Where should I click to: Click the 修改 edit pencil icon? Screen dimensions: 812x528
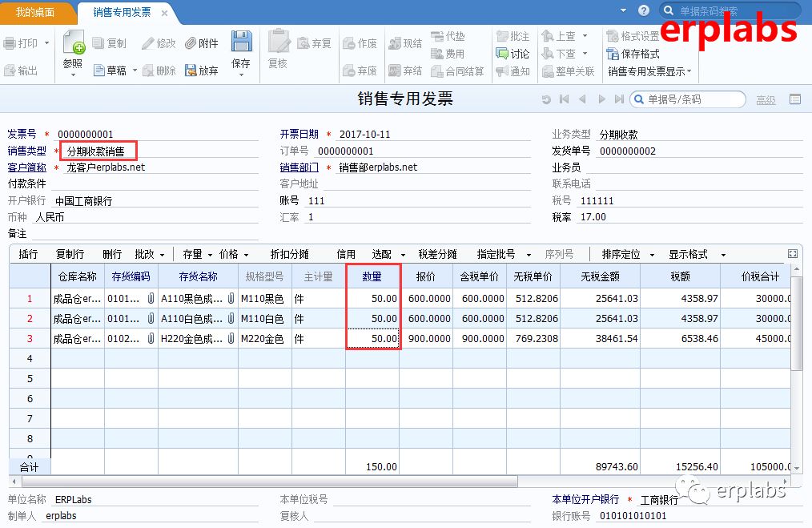click(x=148, y=43)
